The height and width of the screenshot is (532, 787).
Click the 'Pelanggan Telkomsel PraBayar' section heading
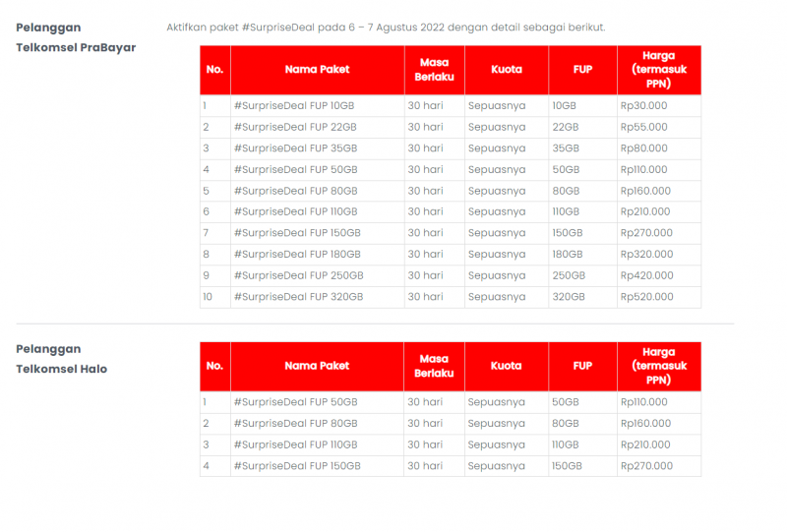click(x=76, y=37)
